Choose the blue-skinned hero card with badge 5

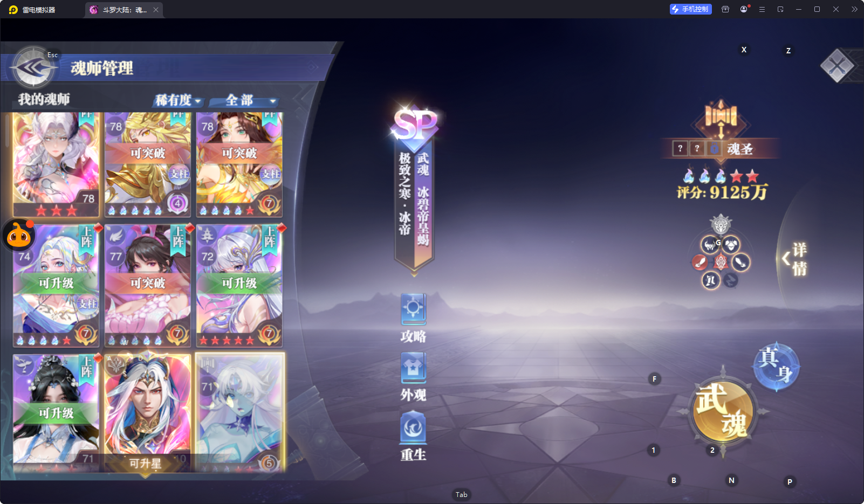[240, 412]
